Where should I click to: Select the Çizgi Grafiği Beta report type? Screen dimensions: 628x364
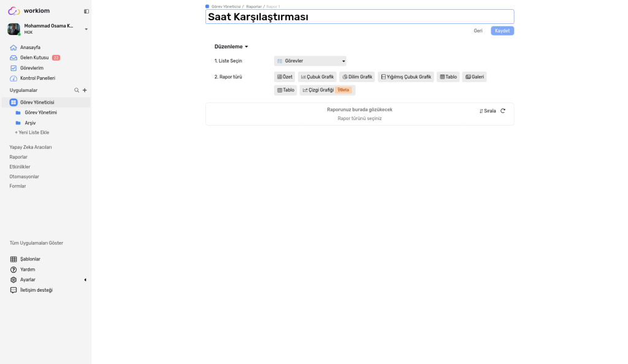[x=327, y=90]
